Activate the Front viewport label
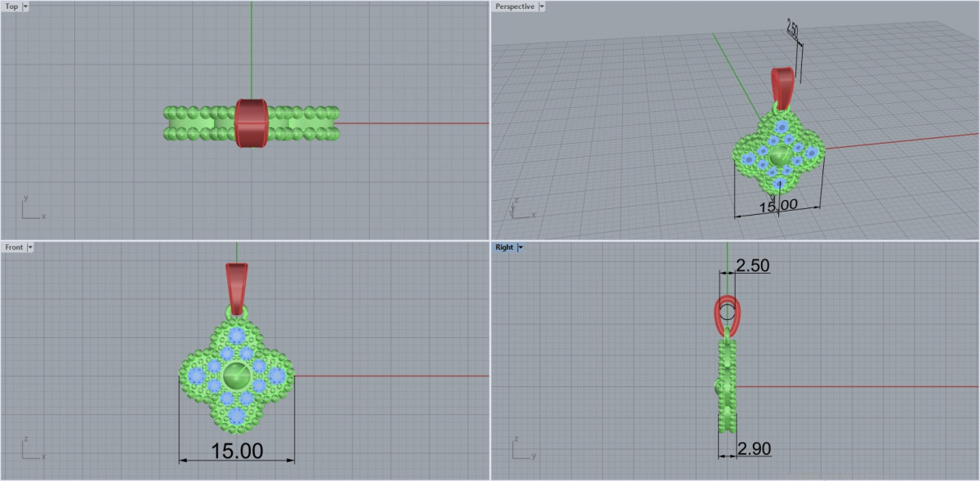980x481 pixels. 14,247
